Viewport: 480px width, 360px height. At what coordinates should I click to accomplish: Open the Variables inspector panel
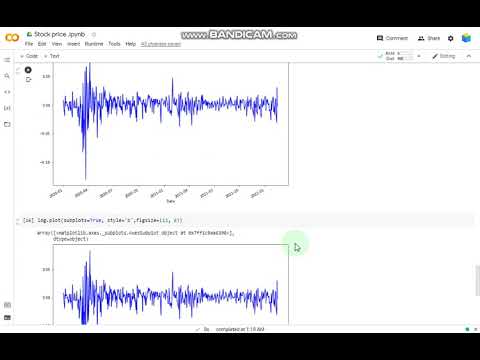[7, 108]
